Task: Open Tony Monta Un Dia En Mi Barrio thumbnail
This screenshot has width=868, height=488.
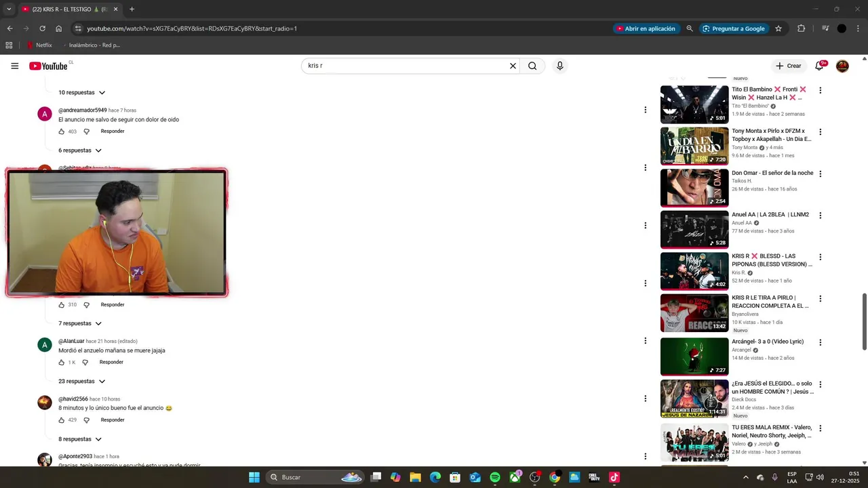Action: point(694,146)
